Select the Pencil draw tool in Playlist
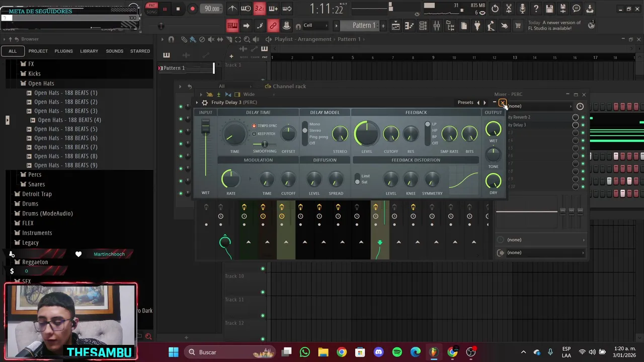Viewport: 644px width, 362px height. pyautogui.click(x=184, y=39)
